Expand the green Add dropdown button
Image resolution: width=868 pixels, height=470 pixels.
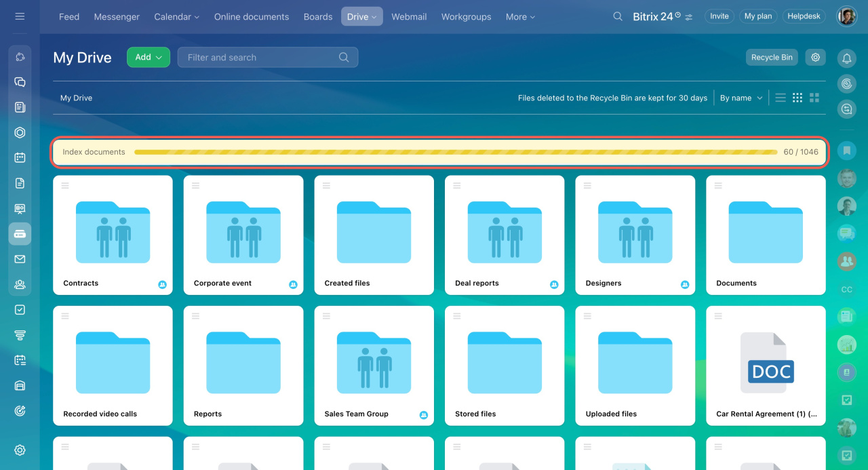[148, 58]
